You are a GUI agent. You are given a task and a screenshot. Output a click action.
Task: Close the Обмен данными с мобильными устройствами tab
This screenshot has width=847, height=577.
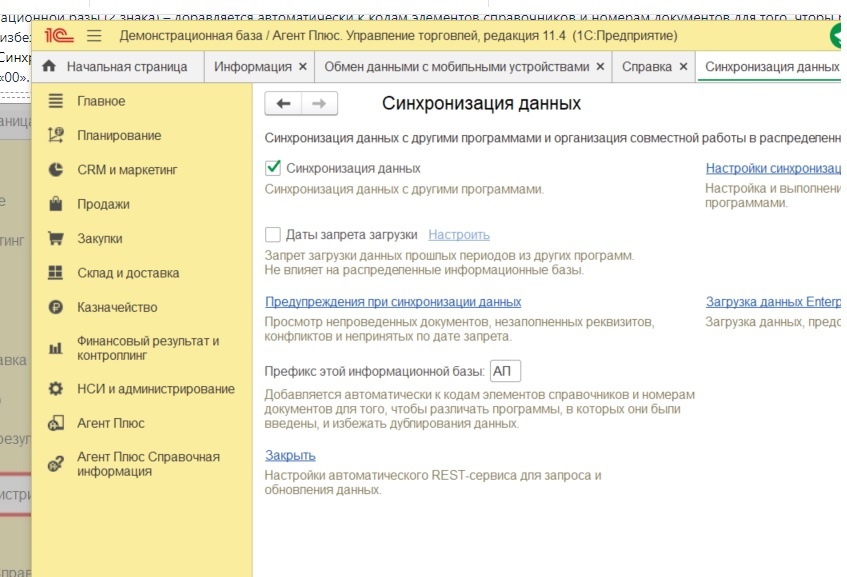click(x=600, y=66)
